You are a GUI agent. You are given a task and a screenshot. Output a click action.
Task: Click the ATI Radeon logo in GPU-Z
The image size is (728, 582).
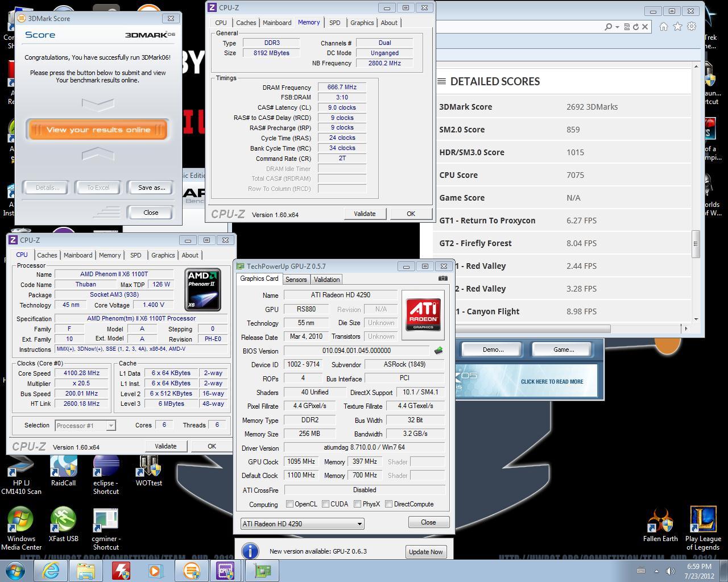coord(423,315)
